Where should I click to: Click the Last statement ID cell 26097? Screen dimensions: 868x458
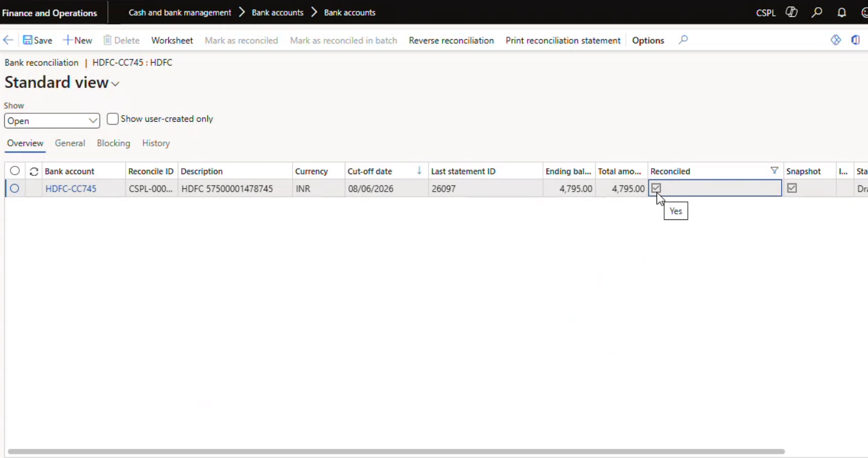coord(485,189)
